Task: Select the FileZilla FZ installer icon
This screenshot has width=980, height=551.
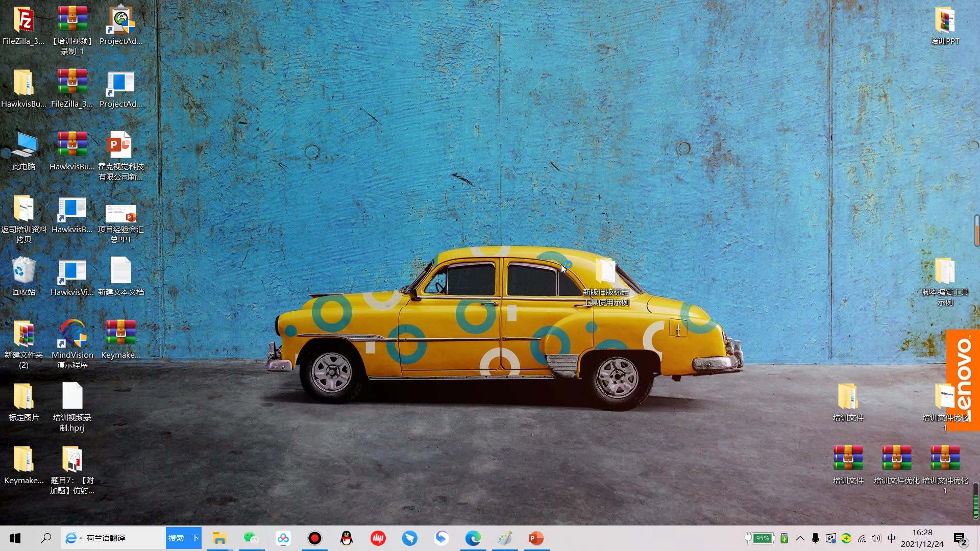Action: (23, 20)
